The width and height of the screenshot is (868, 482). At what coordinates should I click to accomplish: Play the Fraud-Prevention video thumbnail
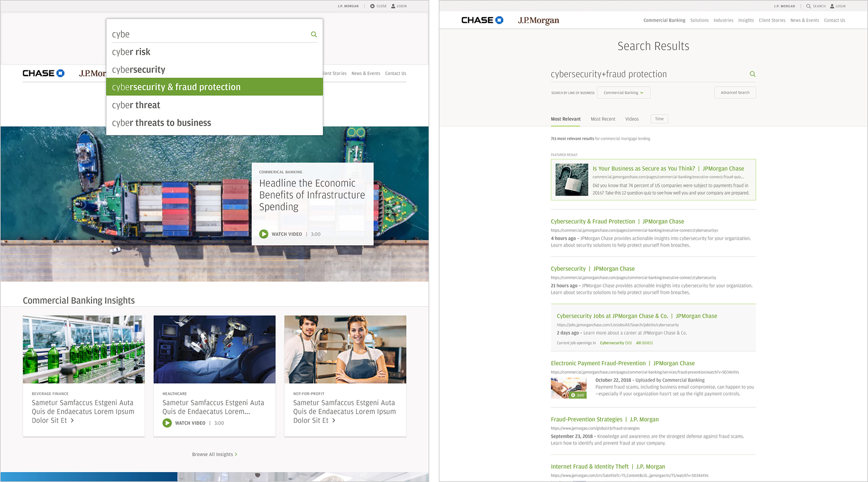coord(568,388)
